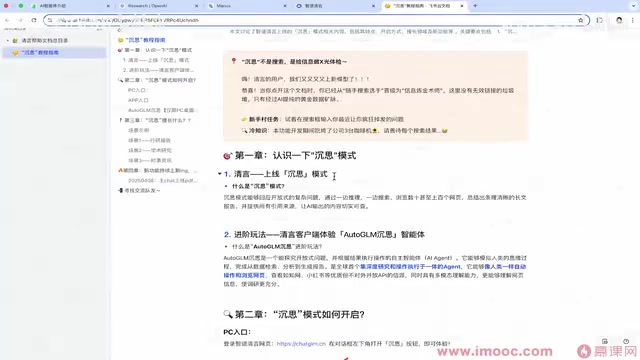Go to outline item PC入口
This screenshot has width=640, height=360.
pyautogui.click(x=138, y=90)
